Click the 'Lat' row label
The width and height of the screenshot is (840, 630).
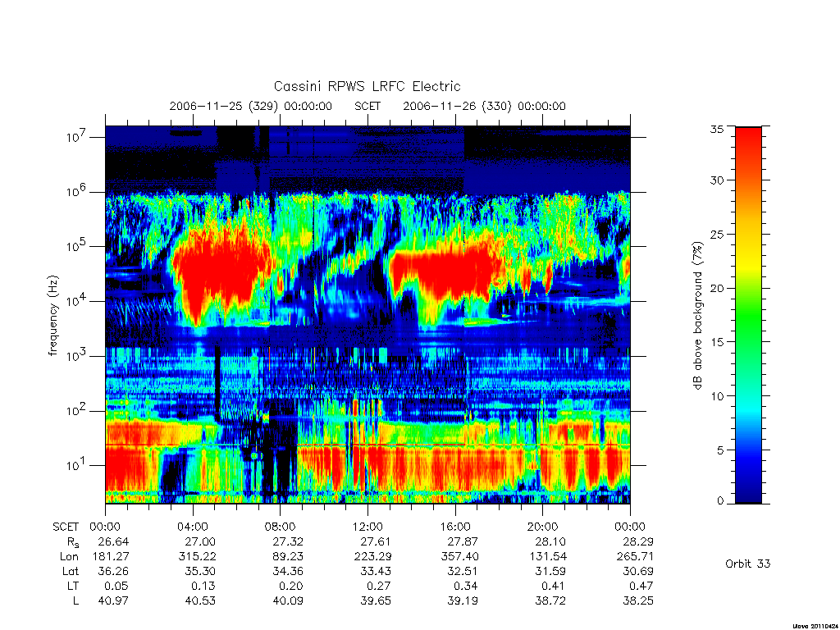(71, 571)
